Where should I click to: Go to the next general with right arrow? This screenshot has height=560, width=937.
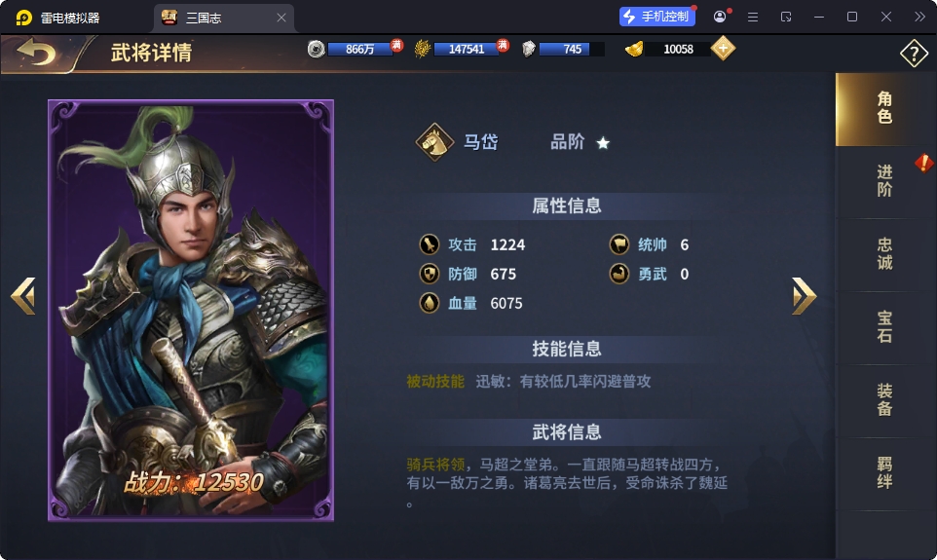[x=805, y=296]
